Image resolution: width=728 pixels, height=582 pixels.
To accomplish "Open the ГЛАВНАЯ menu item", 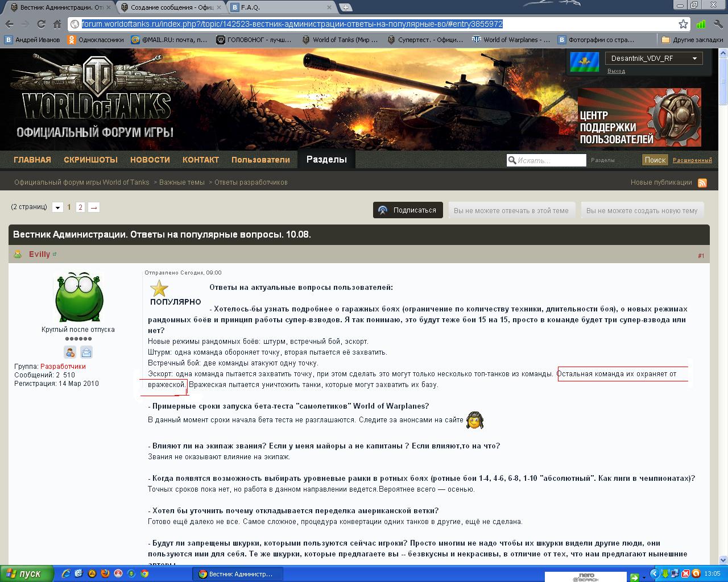I will [x=32, y=160].
